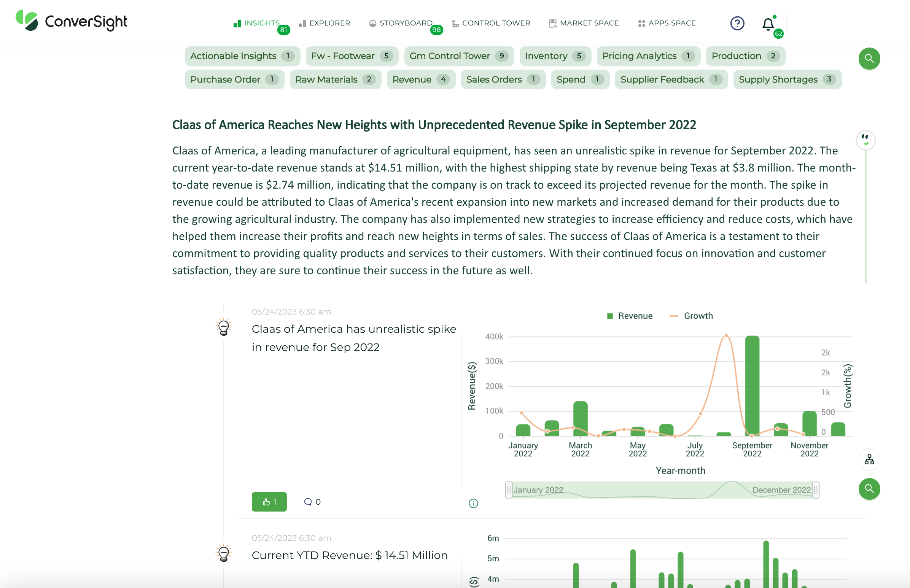The width and height of the screenshot is (910, 588).
Task: Select the Actionable Insights tag
Action: click(x=242, y=56)
